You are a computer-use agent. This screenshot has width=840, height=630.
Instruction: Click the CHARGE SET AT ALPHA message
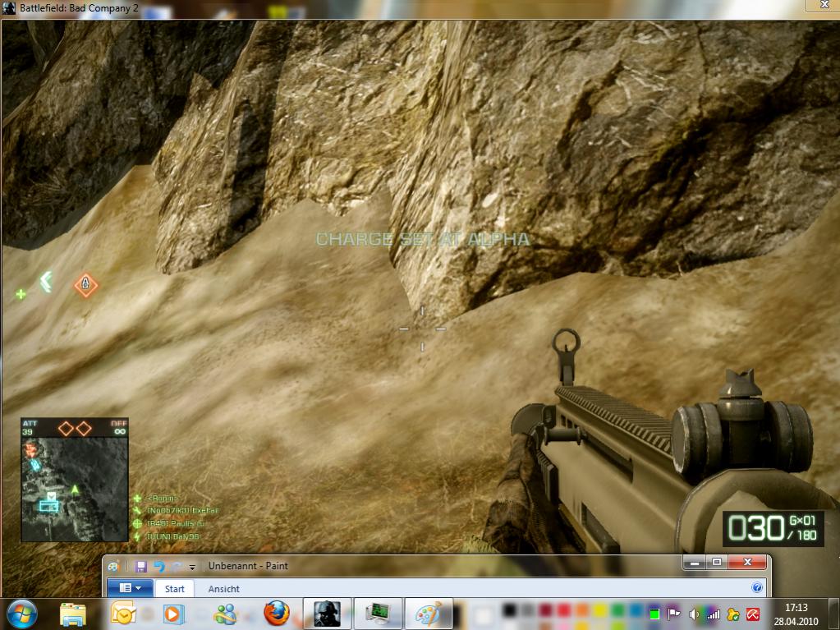coord(423,239)
